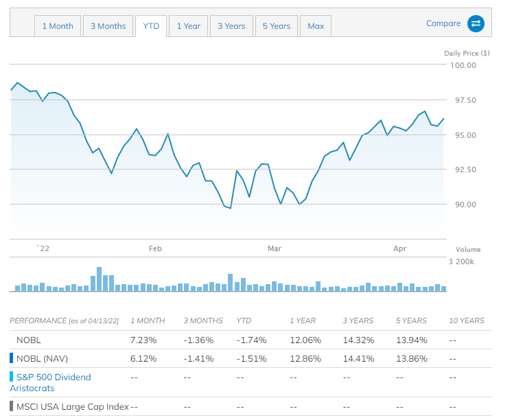Click the Feb label on the time axis

[155, 248]
